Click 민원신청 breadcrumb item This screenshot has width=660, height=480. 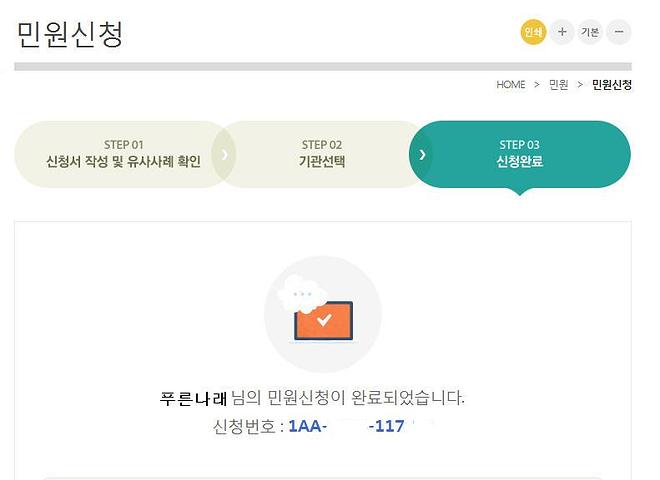(x=612, y=85)
